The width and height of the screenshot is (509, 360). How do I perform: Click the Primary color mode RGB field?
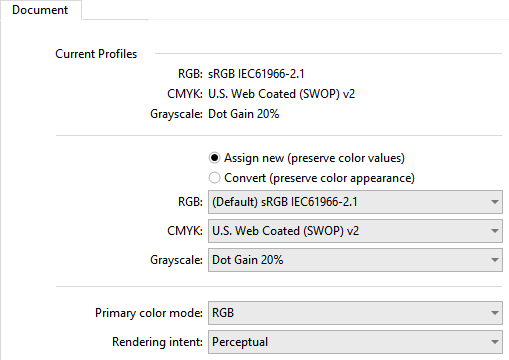pyautogui.click(x=355, y=313)
